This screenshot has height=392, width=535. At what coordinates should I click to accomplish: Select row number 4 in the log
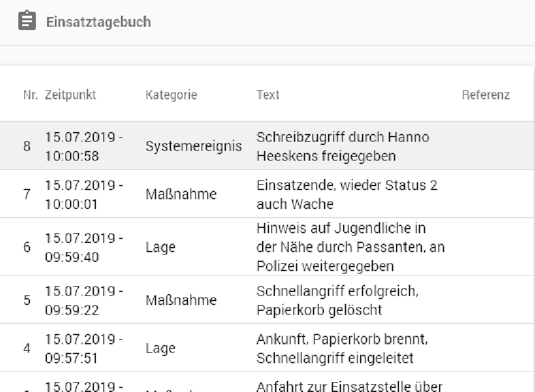pyautogui.click(x=26, y=348)
